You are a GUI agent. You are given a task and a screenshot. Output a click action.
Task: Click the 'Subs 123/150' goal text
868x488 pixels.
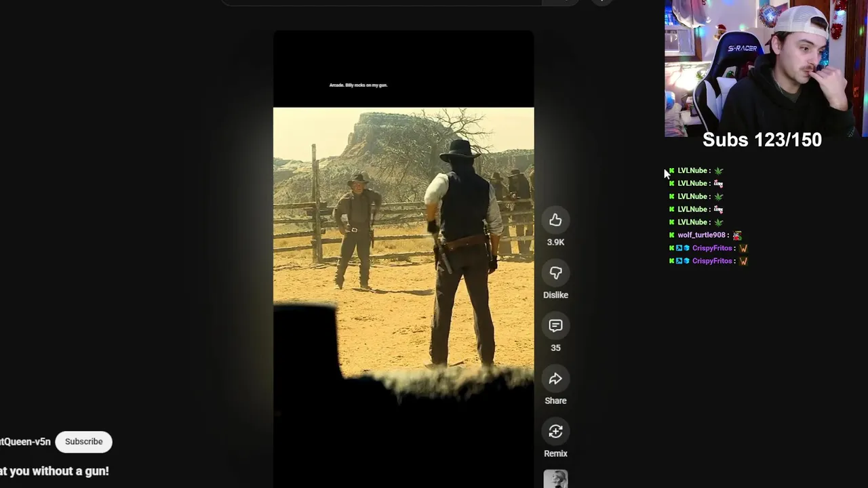(x=762, y=140)
